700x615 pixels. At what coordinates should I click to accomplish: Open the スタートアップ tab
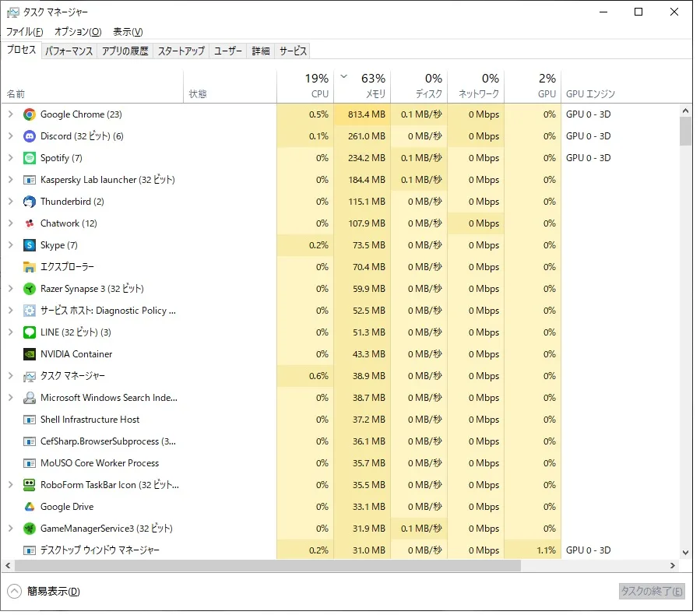tap(181, 51)
